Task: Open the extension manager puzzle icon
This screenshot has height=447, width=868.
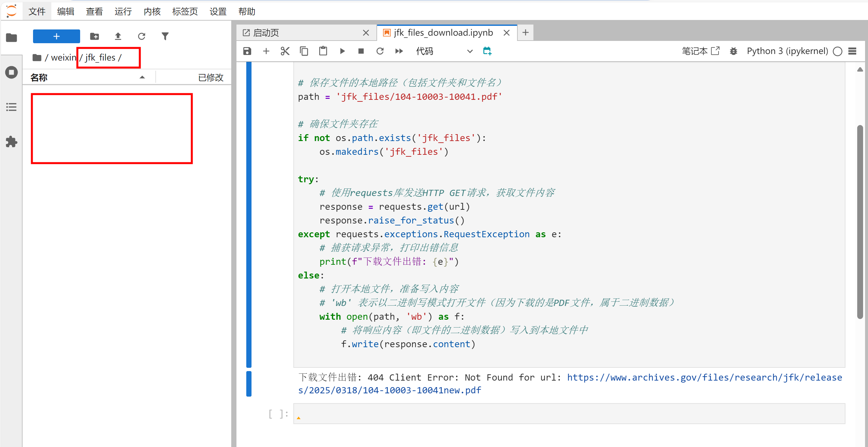Action: click(11, 142)
